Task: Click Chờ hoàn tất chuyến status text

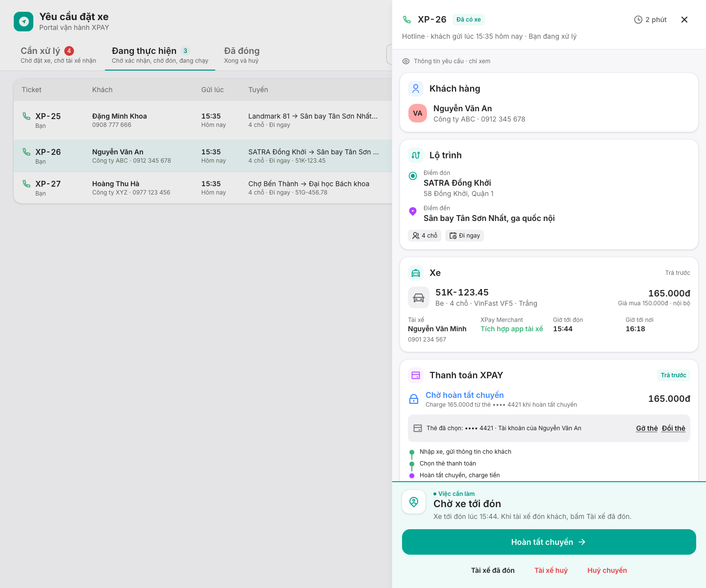Action: point(465,395)
